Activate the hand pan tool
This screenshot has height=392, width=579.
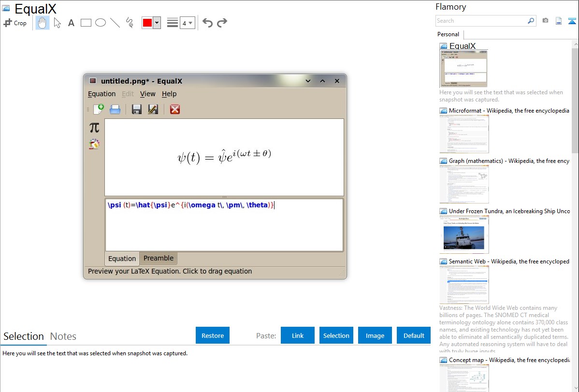coord(42,23)
